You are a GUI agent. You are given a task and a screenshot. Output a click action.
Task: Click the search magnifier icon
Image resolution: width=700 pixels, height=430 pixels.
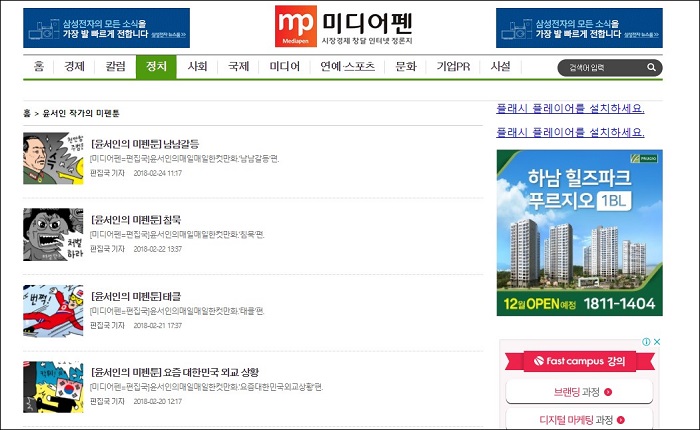[651, 67]
